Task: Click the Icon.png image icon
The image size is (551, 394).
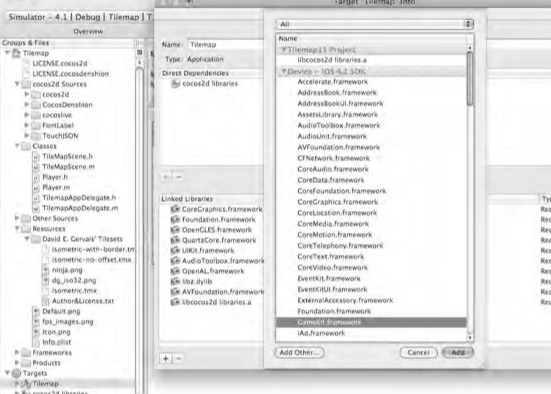Action: (36, 332)
